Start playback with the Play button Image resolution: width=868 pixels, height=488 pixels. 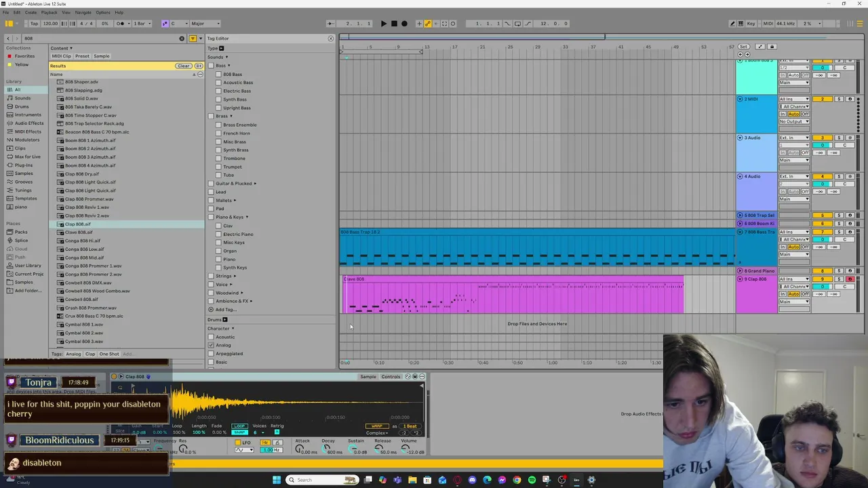click(383, 24)
